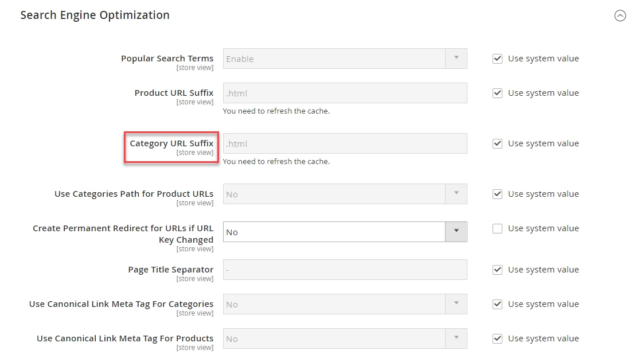
Task: Toggle Use system value for Product URL Suffix
Action: point(497,94)
